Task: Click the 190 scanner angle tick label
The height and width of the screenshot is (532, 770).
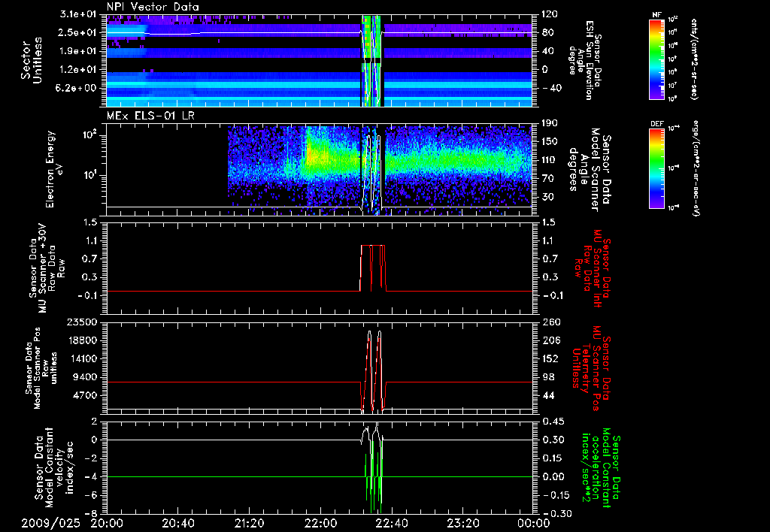Action: click(550, 123)
